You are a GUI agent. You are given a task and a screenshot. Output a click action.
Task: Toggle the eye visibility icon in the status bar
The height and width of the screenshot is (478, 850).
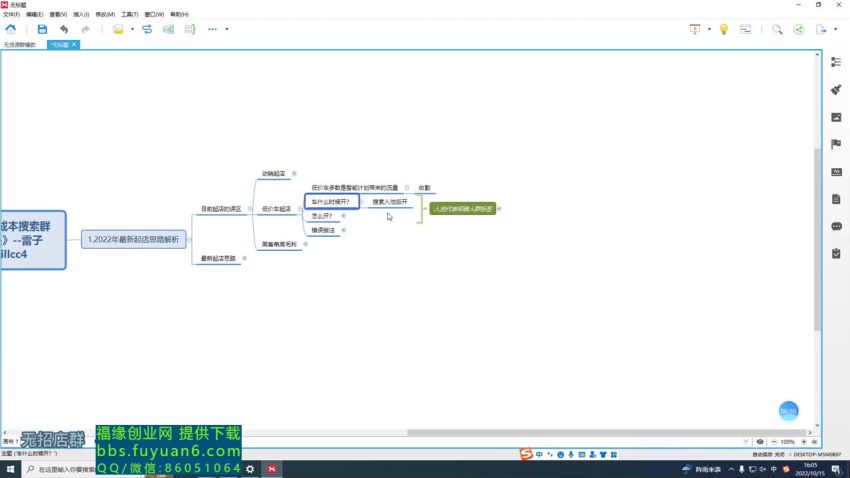click(x=760, y=441)
